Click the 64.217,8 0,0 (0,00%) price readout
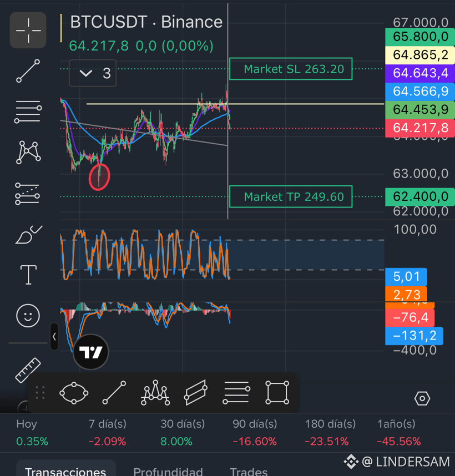Screen dimensions: 455x476 coord(141,46)
